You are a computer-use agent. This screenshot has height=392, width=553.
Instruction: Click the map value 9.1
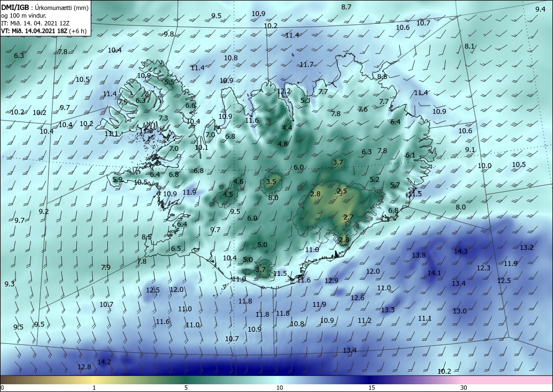(470, 149)
